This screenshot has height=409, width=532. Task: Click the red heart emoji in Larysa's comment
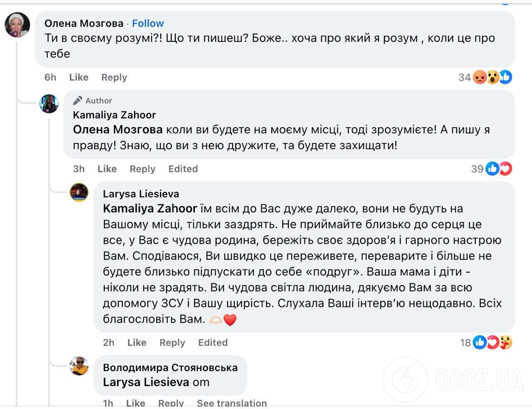coord(230,320)
